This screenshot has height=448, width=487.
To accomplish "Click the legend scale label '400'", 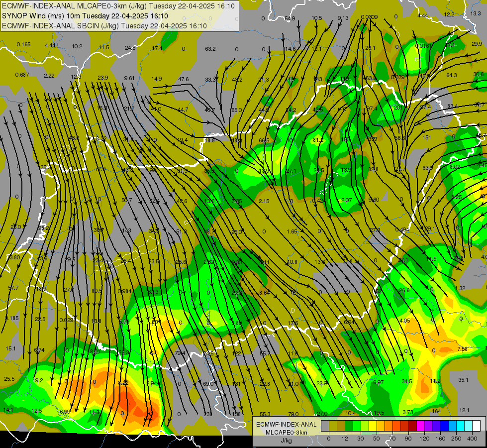I will pos(472,439).
